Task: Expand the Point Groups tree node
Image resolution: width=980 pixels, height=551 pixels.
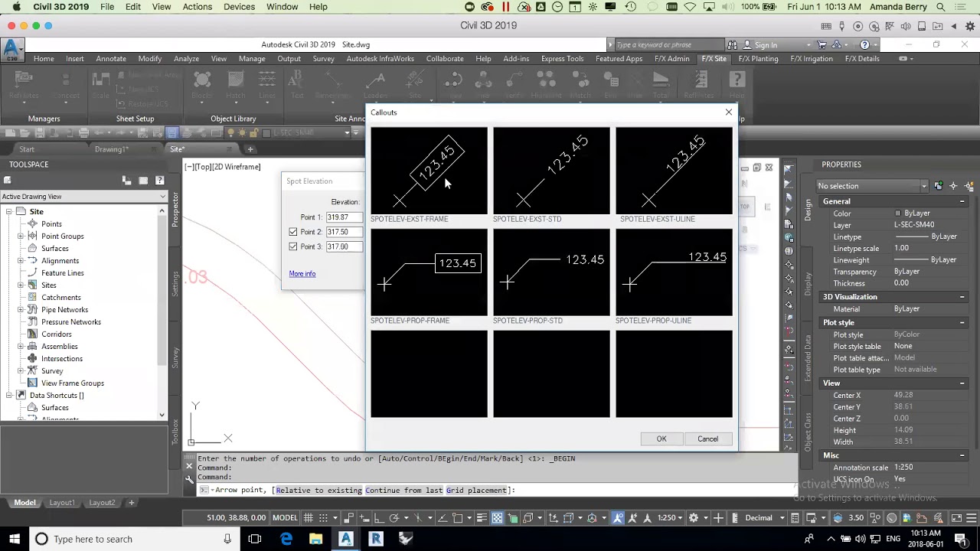Action: [x=21, y=236]
